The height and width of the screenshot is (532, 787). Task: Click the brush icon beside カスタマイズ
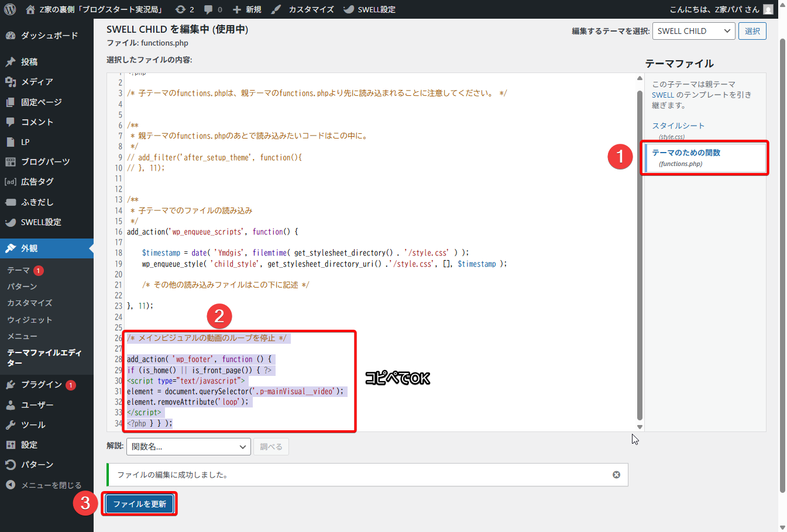coord(276,9)
